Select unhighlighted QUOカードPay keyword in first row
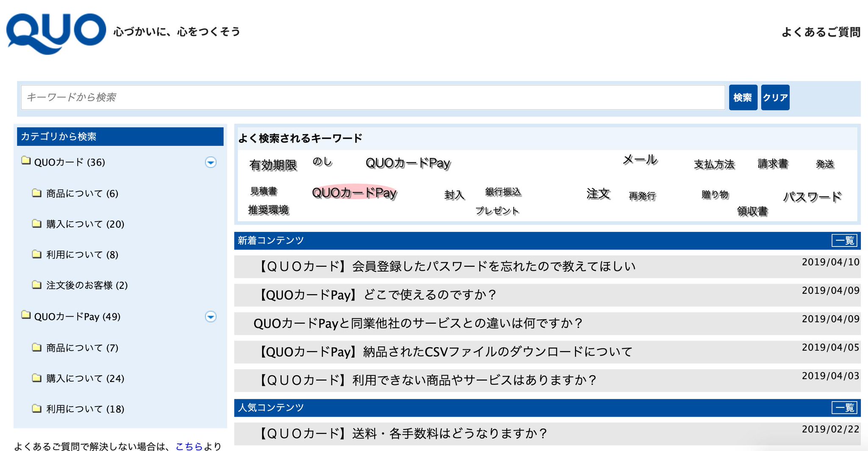The width and height of the screenshot is (868, 451). 408,163
